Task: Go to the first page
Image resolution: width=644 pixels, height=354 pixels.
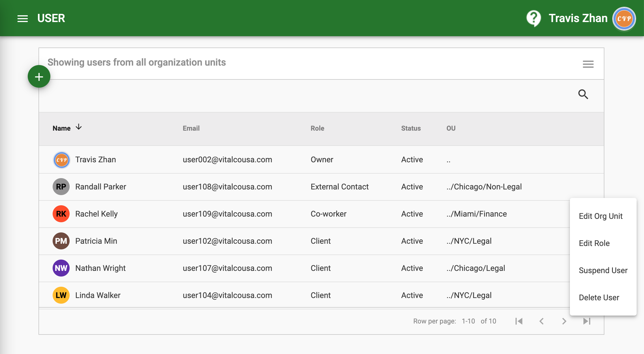Action: [519, 321]
